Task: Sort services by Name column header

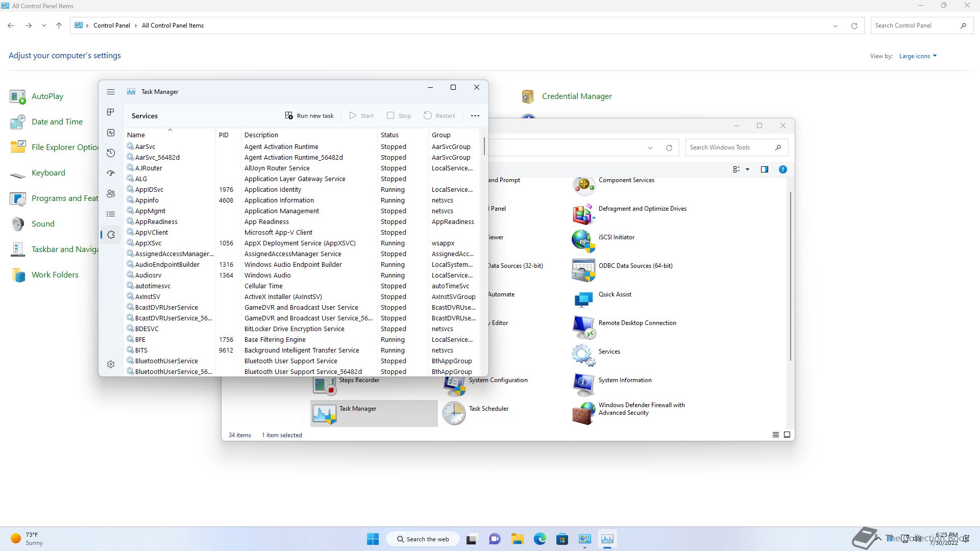Action: 170,135
